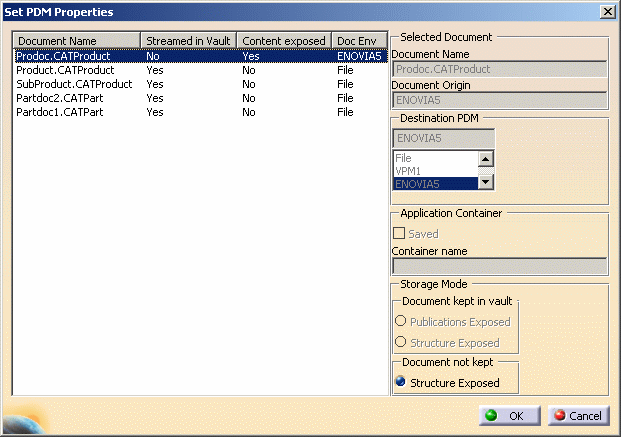Sort by Doc Env column header
The height and width of the screenshot is (437, 621).
pyautogui.click(x=359, y=41)
